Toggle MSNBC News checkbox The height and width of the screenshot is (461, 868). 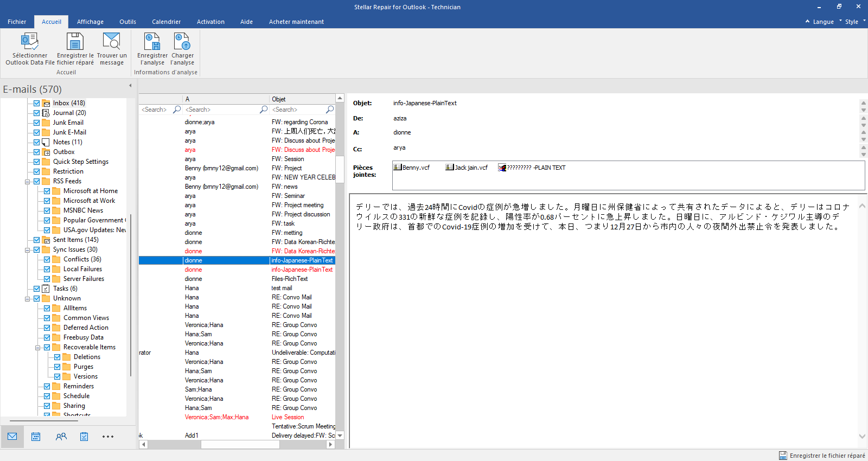[x=47, y=210]
